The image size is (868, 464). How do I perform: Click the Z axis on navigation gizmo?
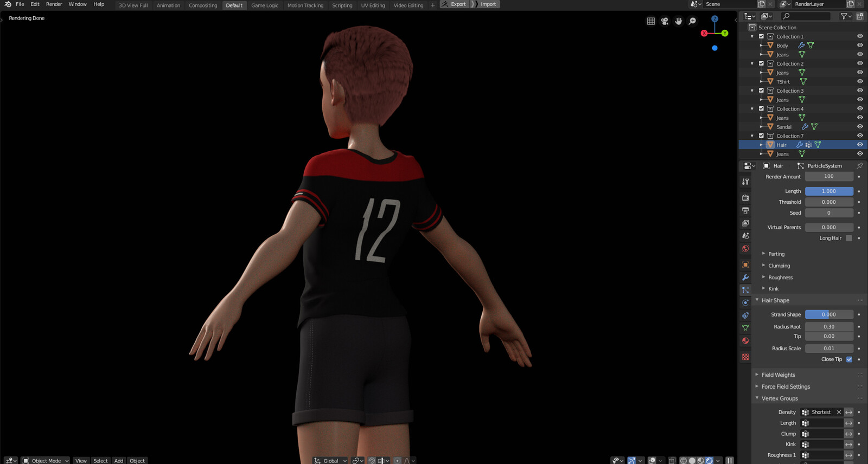714,19
